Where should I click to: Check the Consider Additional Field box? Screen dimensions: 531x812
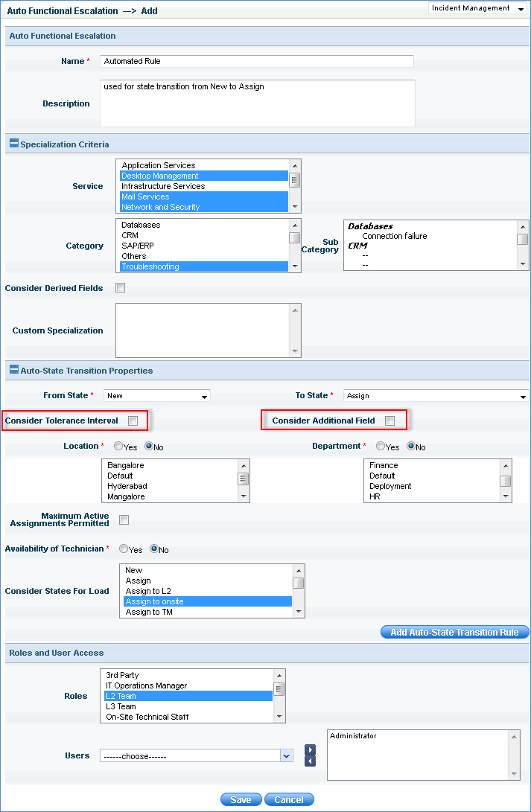(389, 421)
